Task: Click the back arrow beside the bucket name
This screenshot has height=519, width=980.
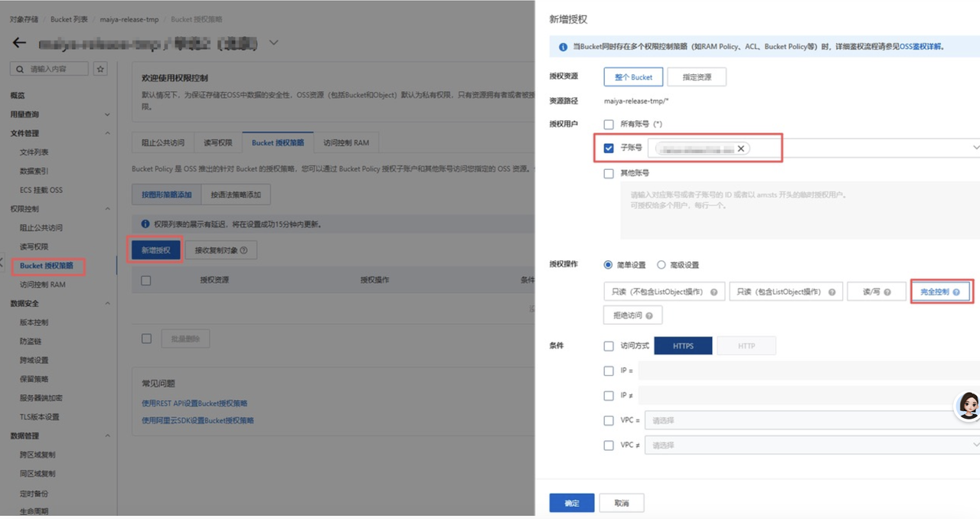Action: pyautogui.click(x=19, y=43)
